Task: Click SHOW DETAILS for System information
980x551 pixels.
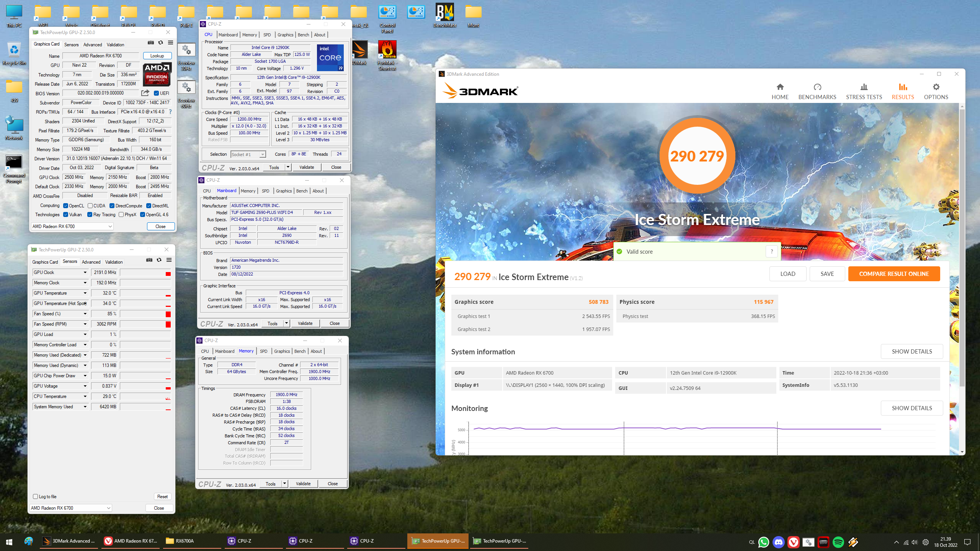Action: (911, 352)
